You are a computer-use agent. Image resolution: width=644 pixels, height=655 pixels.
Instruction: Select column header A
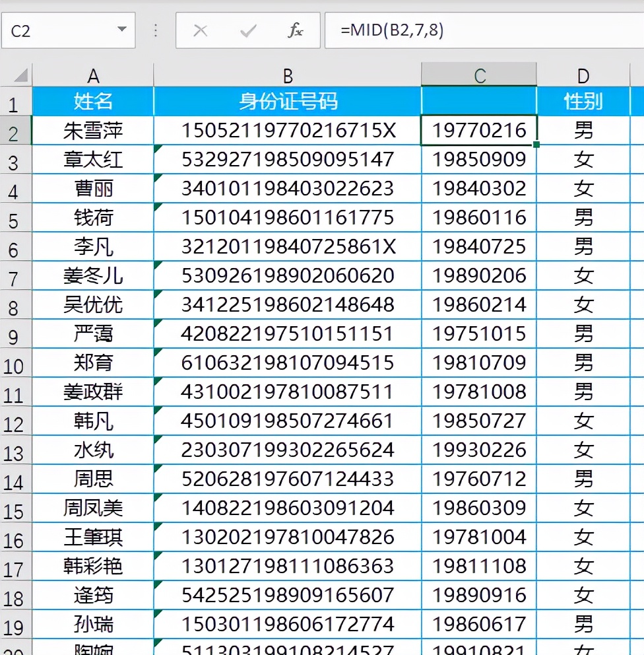tap(94, 75)
